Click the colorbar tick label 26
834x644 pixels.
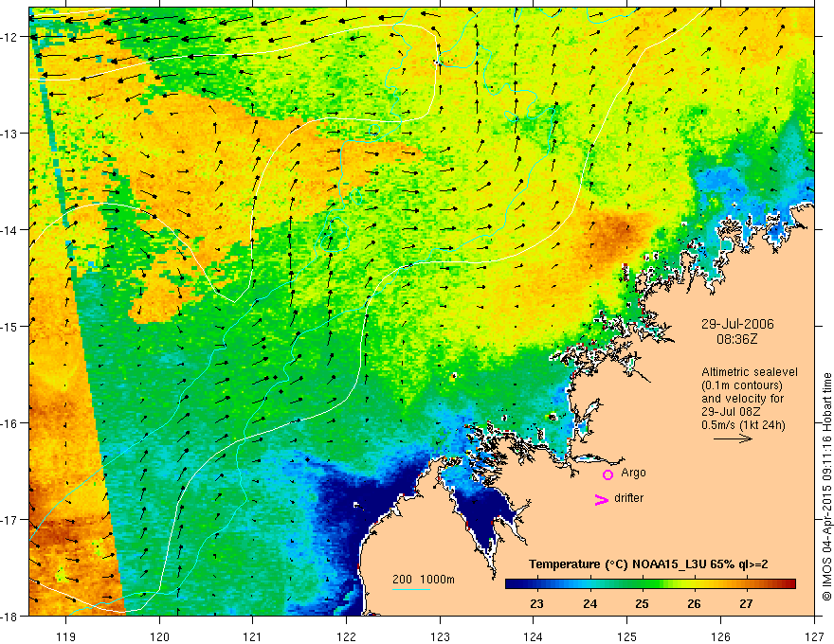click(694, 604)
